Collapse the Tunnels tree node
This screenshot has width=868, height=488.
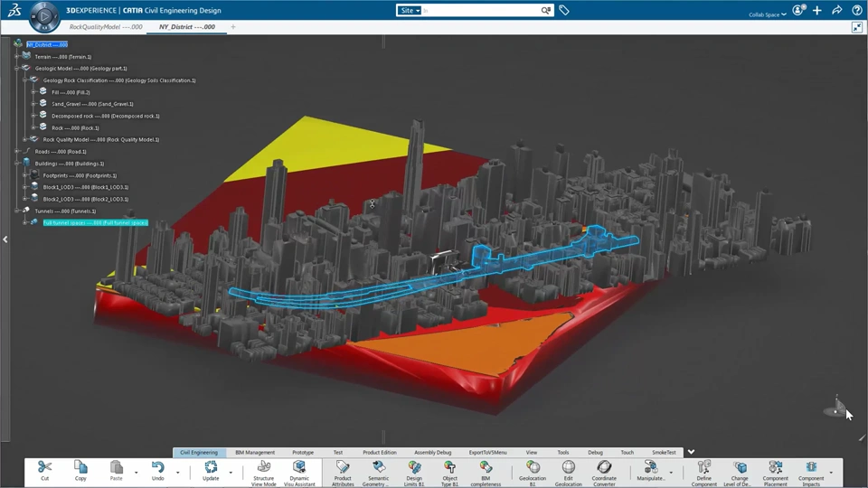[x=17, y=211]
